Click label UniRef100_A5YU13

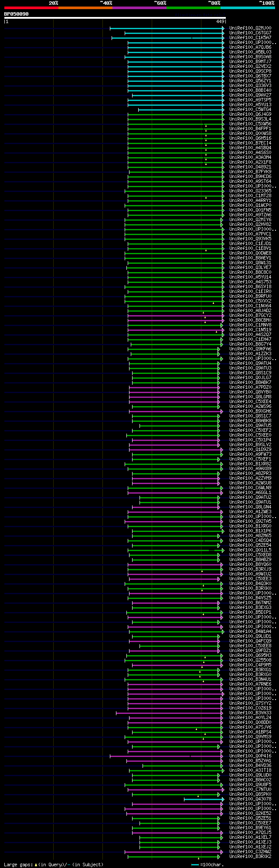tap(250, 104)
